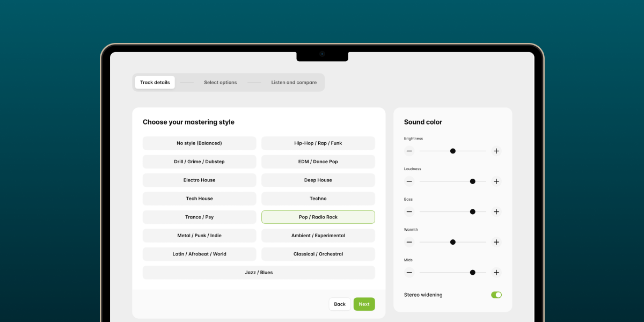Choose the No style (Balanced) option
Image resolution: width=644 pixels, height=322 pixels.
(x=199, y=143)
